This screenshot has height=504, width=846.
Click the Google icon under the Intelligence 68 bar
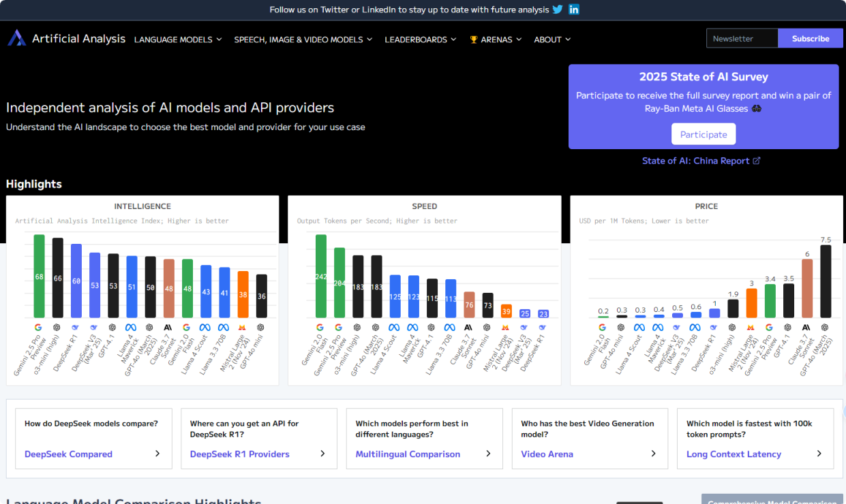pos(40,327)
